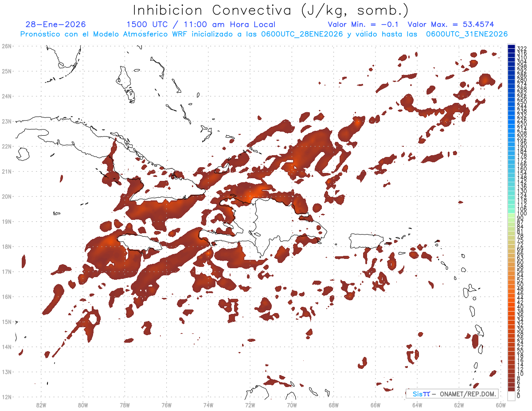Click the "23N" latitude label

click(x=6, y=121)
